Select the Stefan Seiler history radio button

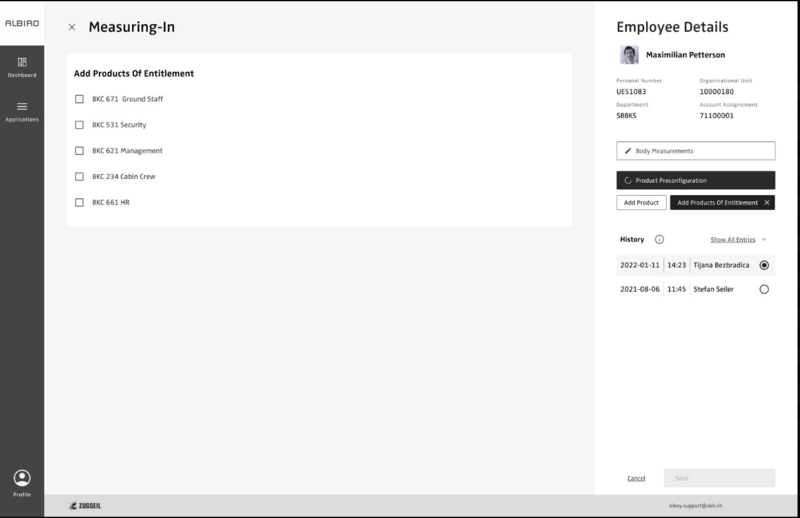click(764, 289)
